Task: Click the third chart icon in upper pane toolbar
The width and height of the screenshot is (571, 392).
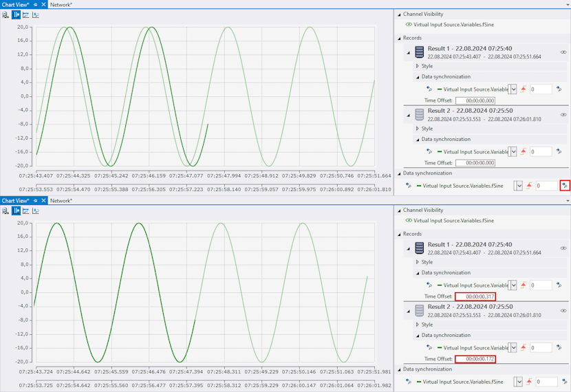Action: (x=25, y=15)
